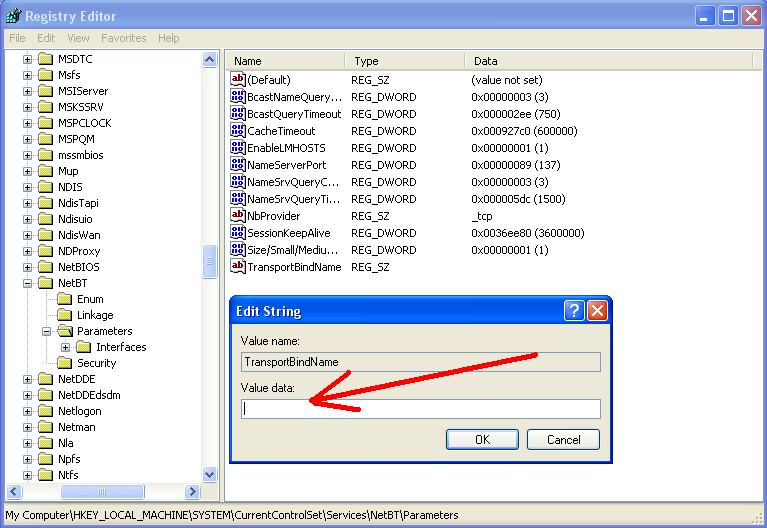Click the BcastNameQuery DWORD value icon
The height and width of the screenshot is (528, 767).
(x=238, y=96)
